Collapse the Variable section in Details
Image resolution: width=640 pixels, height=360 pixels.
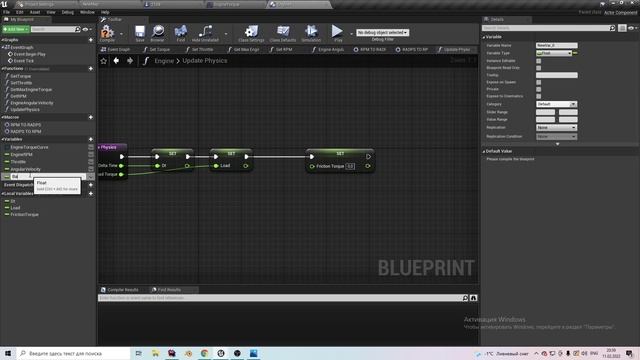484,37
